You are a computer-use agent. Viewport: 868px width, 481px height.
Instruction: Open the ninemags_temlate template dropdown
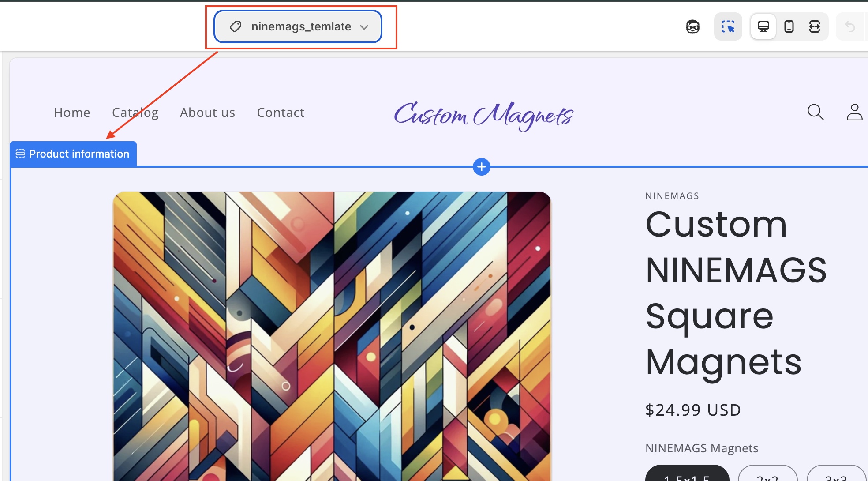click(301, 27)
